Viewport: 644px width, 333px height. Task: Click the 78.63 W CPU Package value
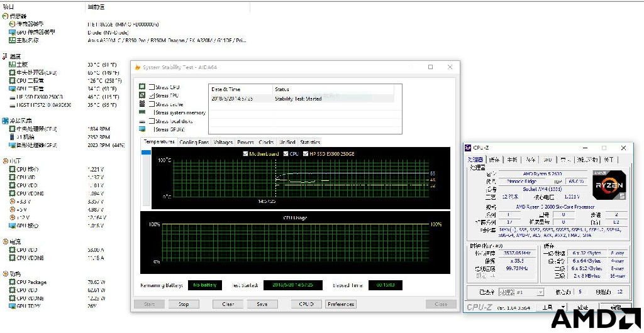97,282
